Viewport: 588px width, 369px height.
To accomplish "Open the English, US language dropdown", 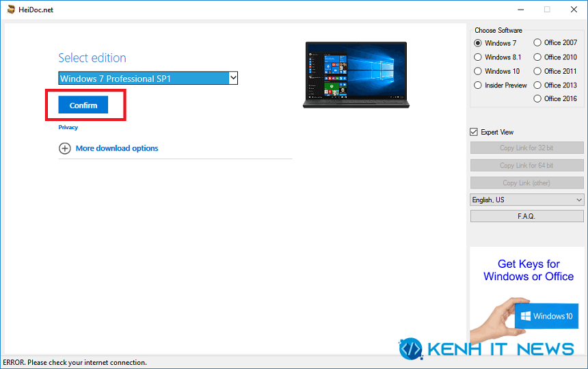I will 527,200.
